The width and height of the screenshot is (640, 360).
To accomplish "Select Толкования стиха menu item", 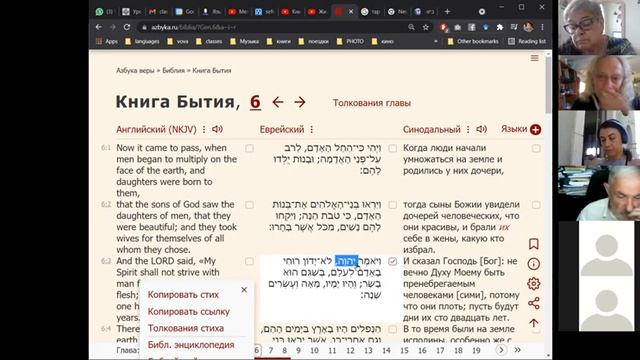I will pyautogui.click(x=186, y=328).
